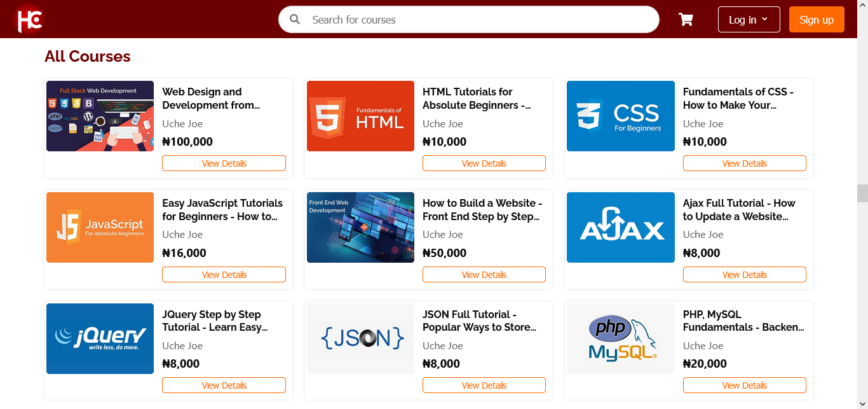The image size is (868, 409).
Task: Open the HTML5 course thumbnail
Action: coord(360,116)
